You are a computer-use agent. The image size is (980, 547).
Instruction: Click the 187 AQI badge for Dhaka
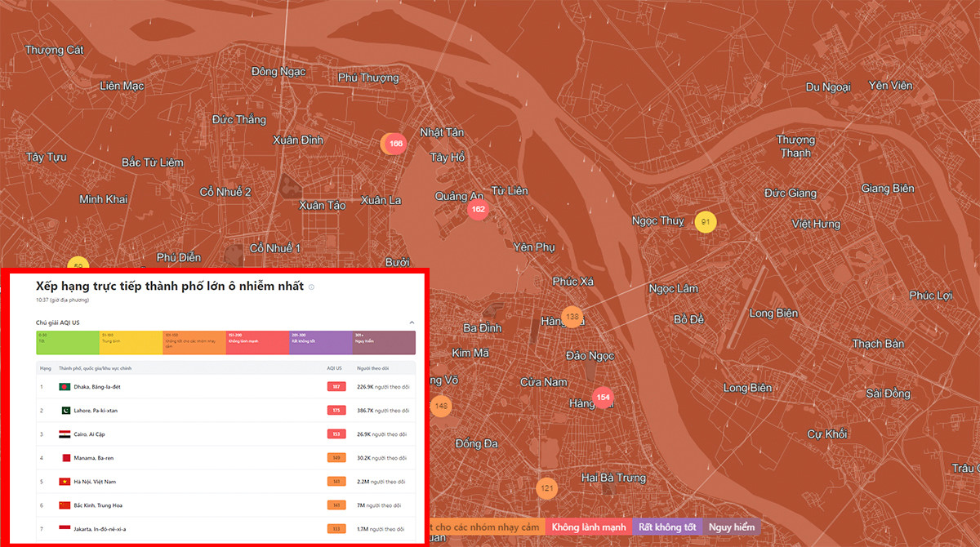(x=336, y=387)
